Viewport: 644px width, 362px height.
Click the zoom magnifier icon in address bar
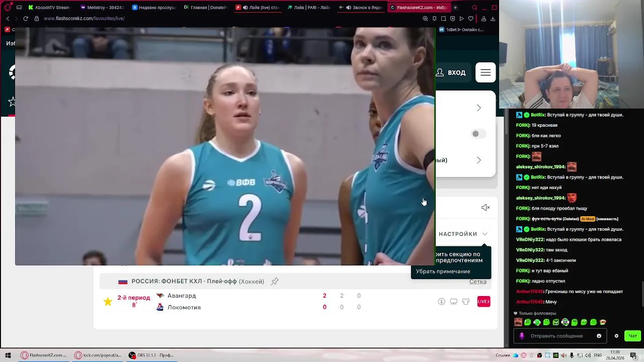click(425, 19)
